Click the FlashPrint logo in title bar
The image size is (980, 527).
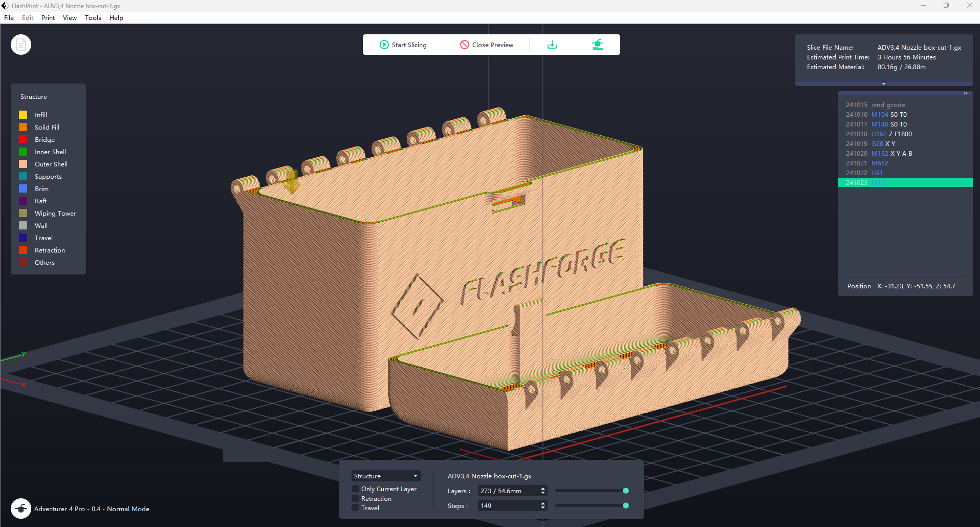5,6
